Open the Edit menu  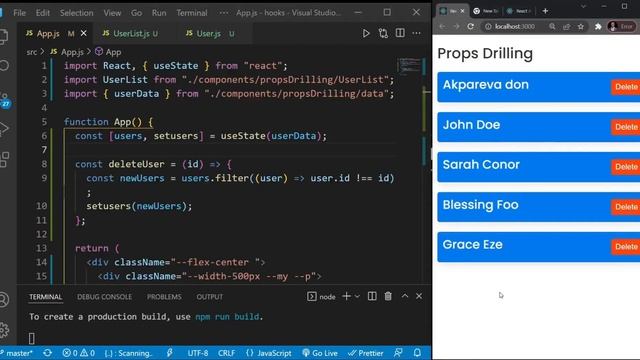coord(42,13)
